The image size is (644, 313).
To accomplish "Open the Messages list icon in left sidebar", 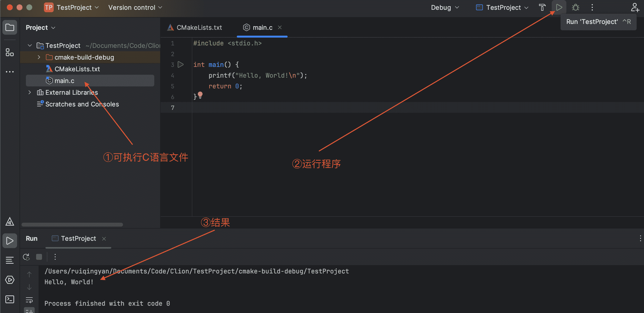I will pyautogui.click(x=10, y=260).
